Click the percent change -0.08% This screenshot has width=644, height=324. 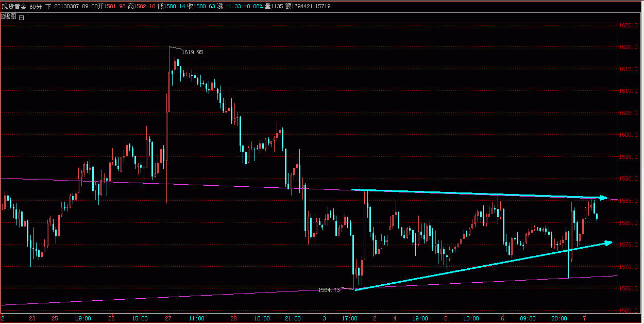(x=255, y=6)
